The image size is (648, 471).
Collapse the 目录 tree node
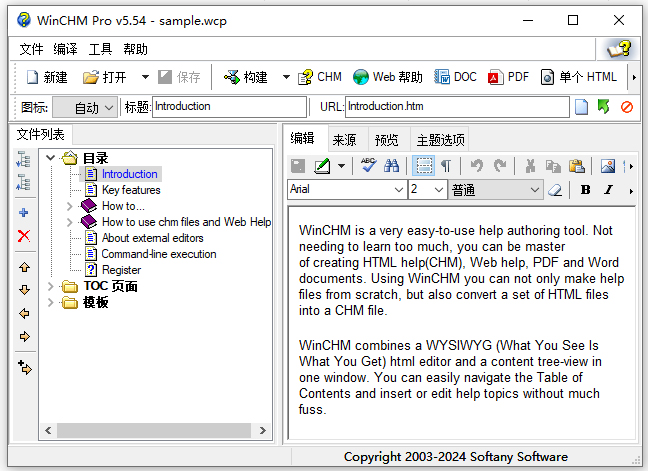click(50, 157)
